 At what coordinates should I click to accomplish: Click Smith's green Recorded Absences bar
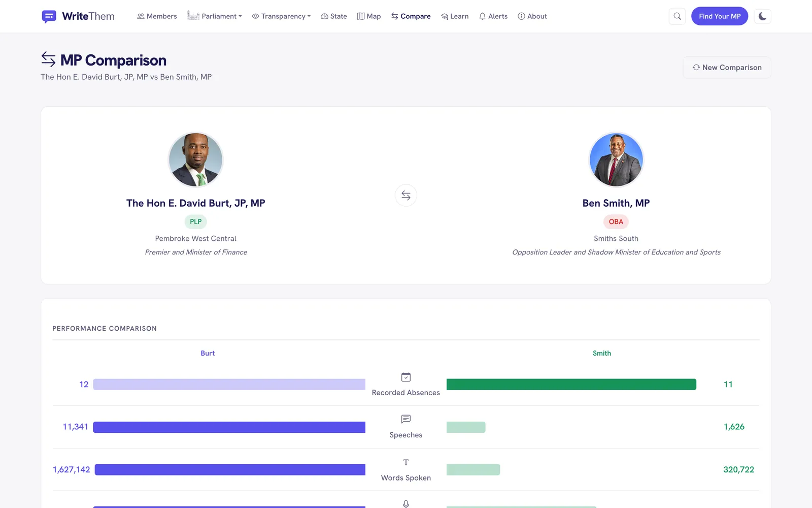click(x=571, y=385)
